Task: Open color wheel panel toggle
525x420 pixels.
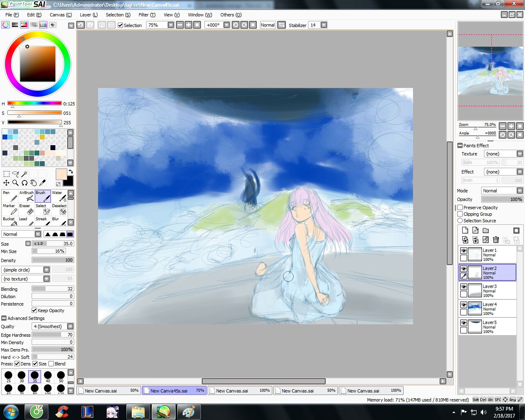Action: pos(6,25)
